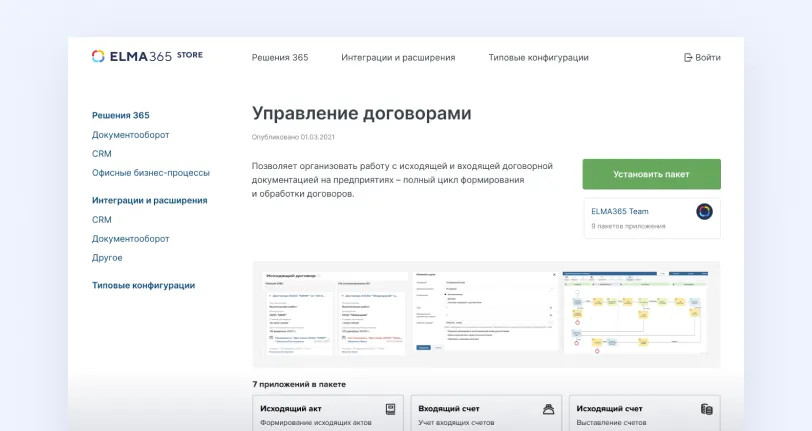Click the login door icon beside Войти
Screen dimensions: 812x431
coord(688,58)
